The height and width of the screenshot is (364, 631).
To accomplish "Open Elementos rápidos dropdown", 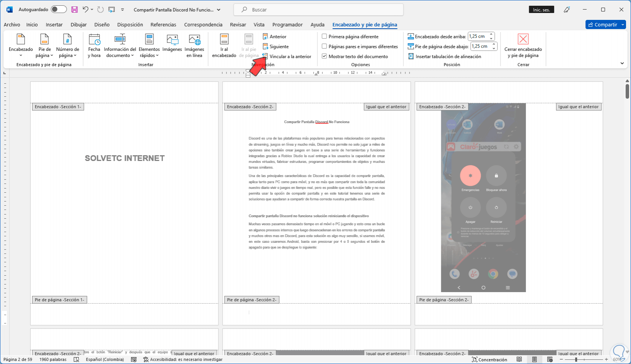I will coord(149,46).
